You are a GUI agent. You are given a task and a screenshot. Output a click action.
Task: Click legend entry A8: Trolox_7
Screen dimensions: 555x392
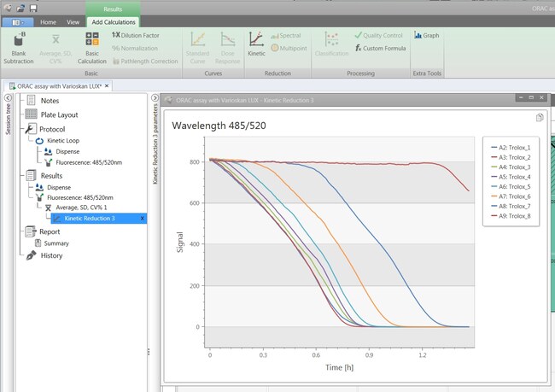click(511, 206)
